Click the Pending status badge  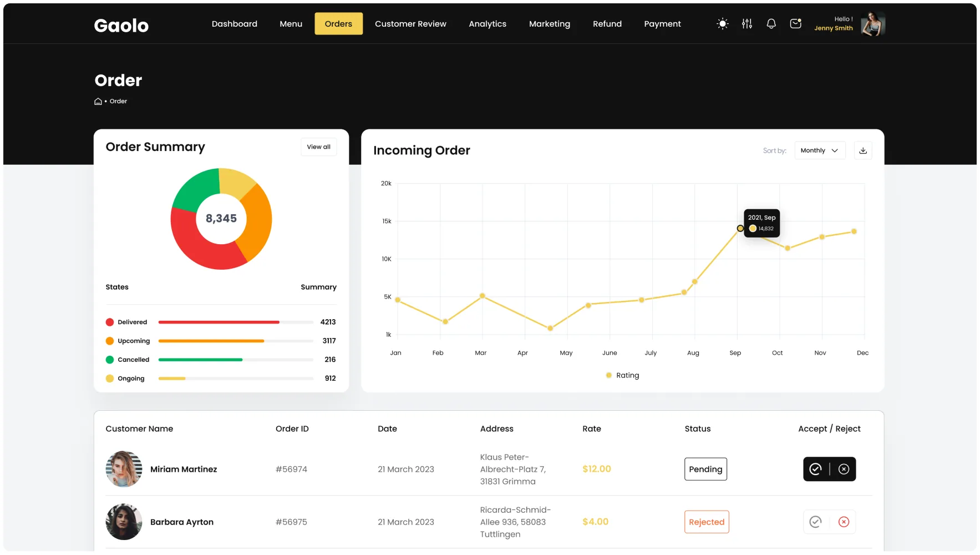pos(705,469)
